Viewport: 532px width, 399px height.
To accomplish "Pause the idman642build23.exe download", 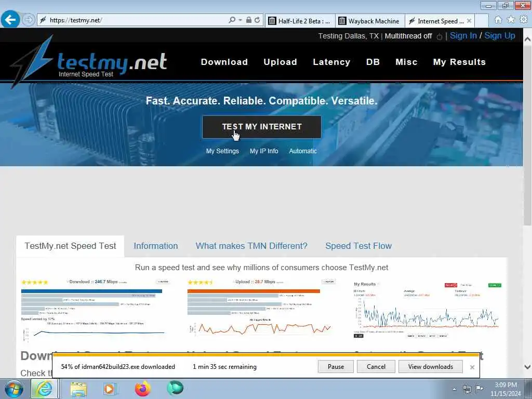I will [336, 367].
